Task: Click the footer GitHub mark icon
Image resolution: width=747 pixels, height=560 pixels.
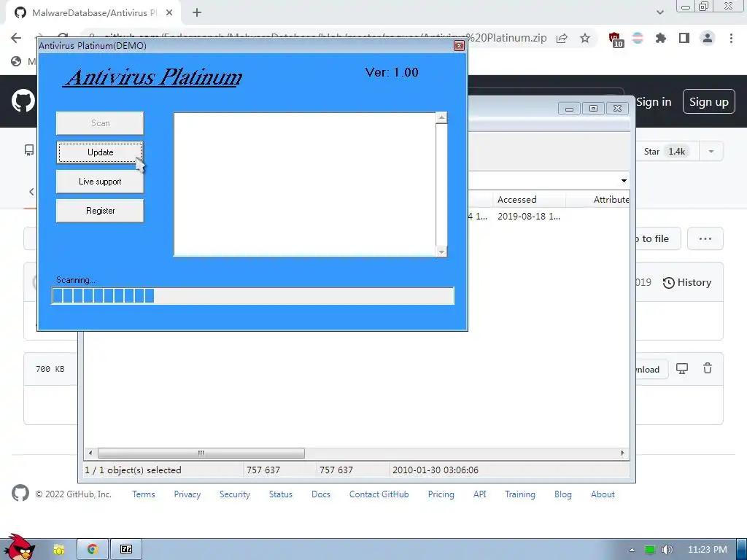Action: point(20,493)
